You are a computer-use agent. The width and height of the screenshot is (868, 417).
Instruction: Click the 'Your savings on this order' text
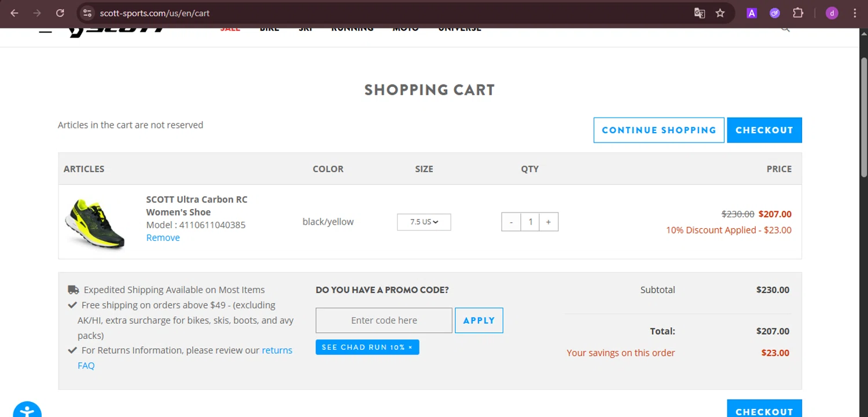click(x=621, y=353)
